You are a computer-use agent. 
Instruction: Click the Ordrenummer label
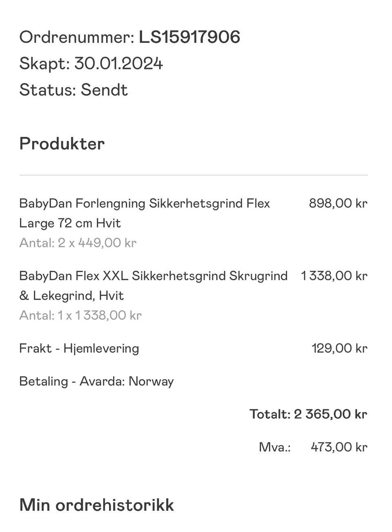(x=77, y=37)
